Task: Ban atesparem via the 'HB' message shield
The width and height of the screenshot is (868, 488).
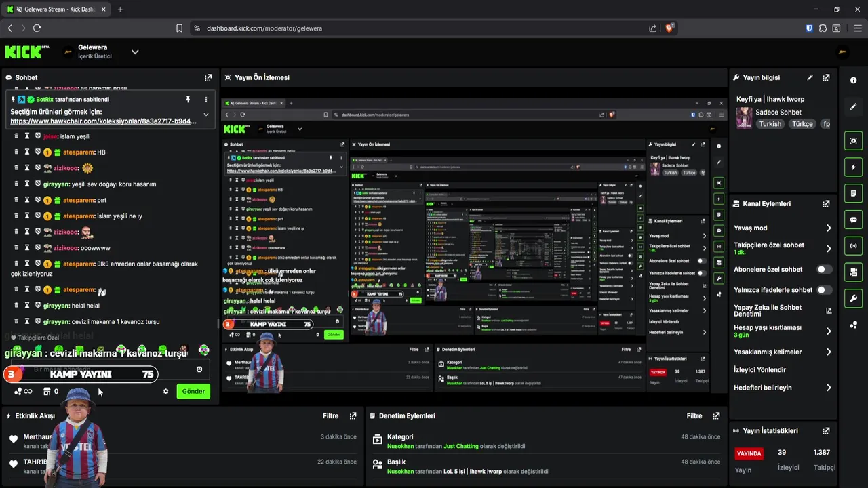Action: (38, 152)
